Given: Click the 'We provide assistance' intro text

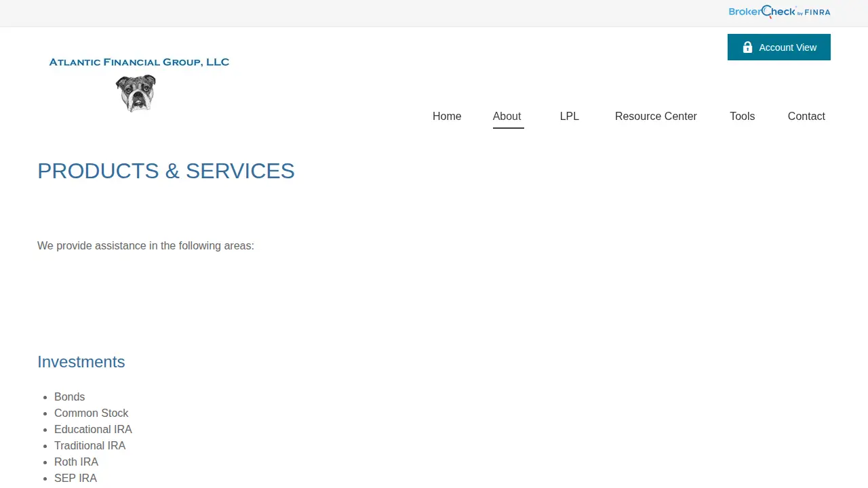Looking at the screenshot, I should (x=146, y=245).
